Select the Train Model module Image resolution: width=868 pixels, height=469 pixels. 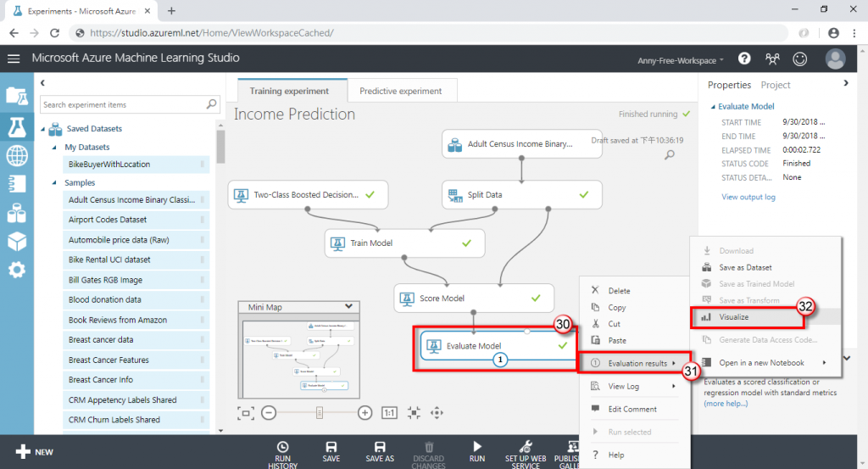pyautogui.click(x=404, y=243)
